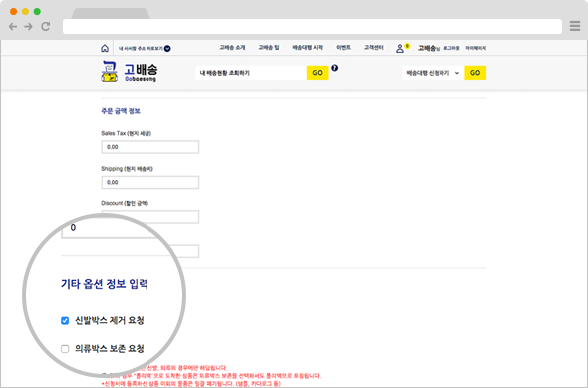The width and height of the screenshot is (588, 388).
Task: Reload the page with refresh icon
Action: [46, 26]
